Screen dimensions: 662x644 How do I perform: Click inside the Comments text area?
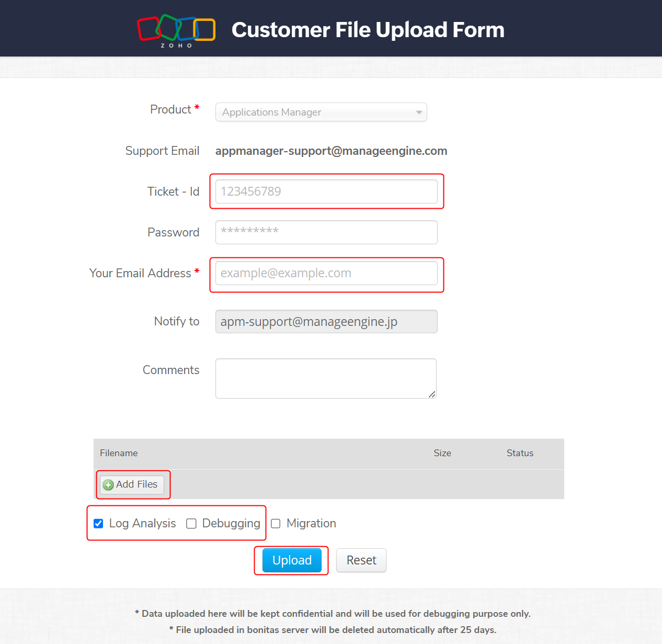[x=325, y=378]
